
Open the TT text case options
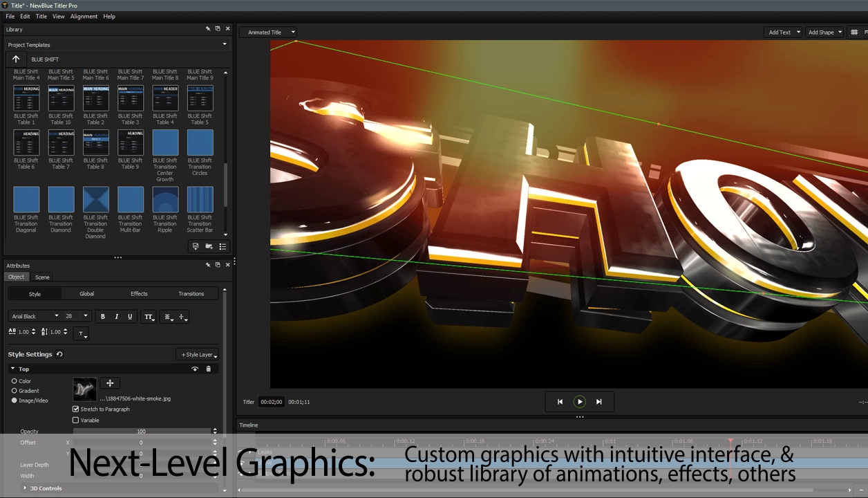(x=149, y=317)
